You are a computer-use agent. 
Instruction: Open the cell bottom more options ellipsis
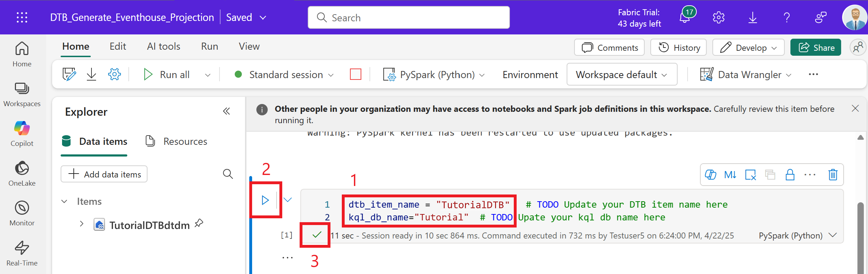[x=287, y=258]
